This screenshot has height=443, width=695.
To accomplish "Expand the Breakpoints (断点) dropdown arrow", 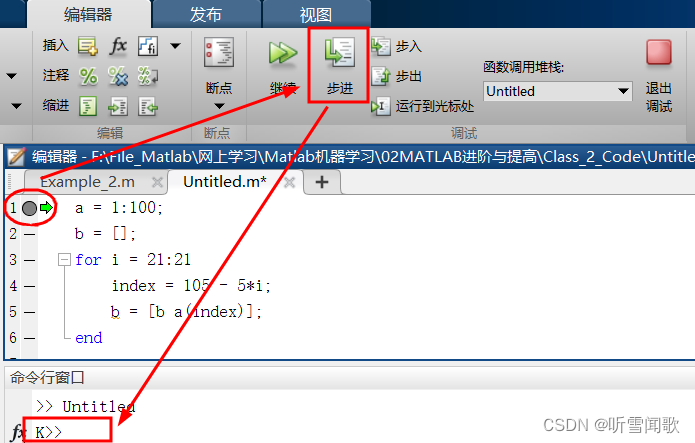I will coord(219,106).
